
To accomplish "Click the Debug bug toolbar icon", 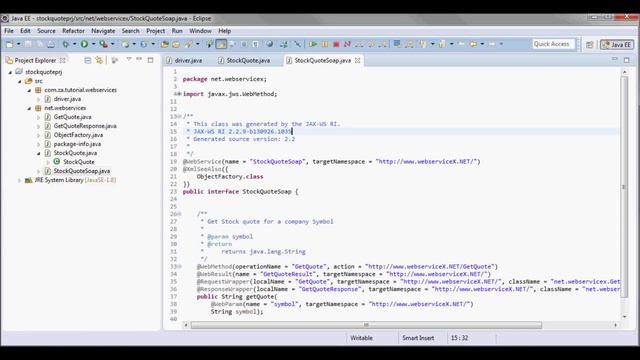I will tap(65, 44).
